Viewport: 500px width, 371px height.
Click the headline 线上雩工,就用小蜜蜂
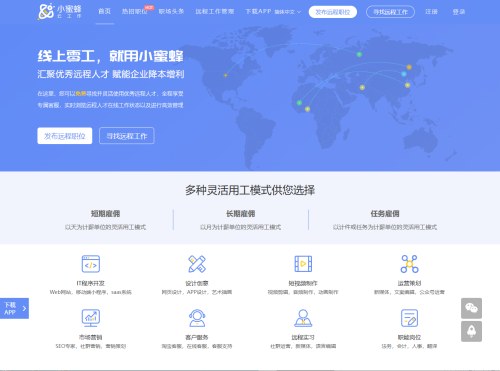coord(110,56)
